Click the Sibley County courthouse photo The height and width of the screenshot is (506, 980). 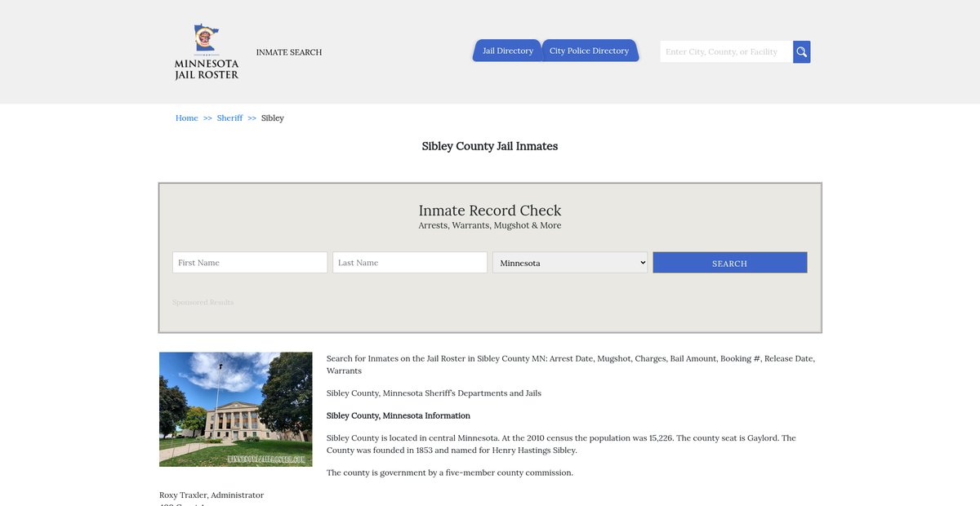tap(235, 409)
